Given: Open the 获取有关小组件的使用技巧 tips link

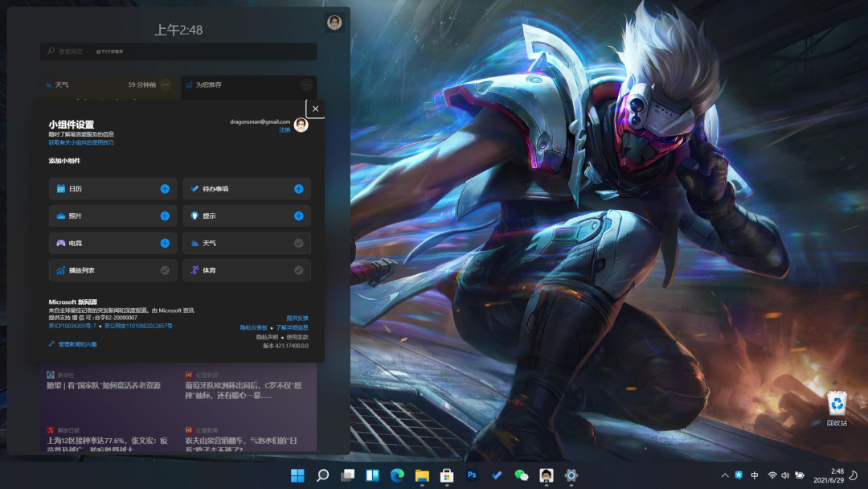Looking at the screenshot, I should [81, 142].
